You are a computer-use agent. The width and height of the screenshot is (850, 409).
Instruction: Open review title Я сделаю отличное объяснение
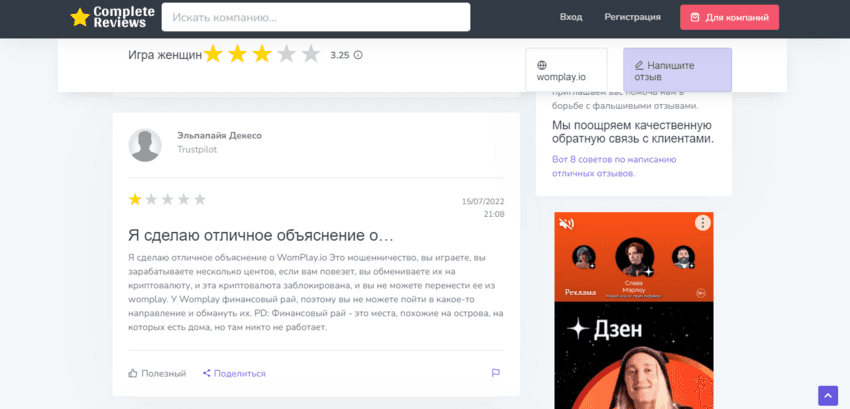tap(261, 236)
